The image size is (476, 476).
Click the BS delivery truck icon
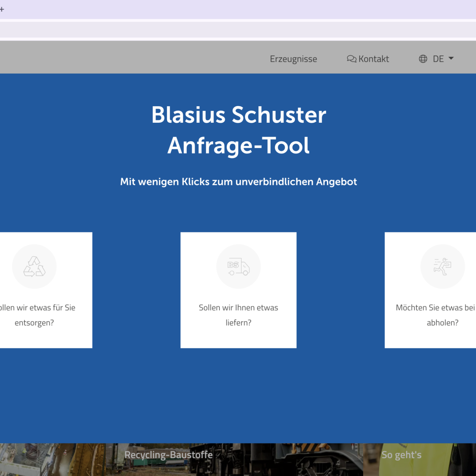pos(238,267)
